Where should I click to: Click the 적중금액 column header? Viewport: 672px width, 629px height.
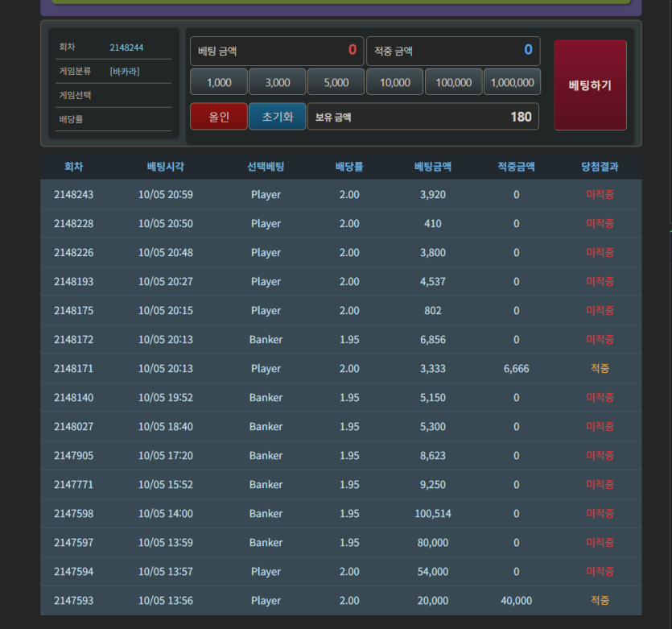click(517, 167)
